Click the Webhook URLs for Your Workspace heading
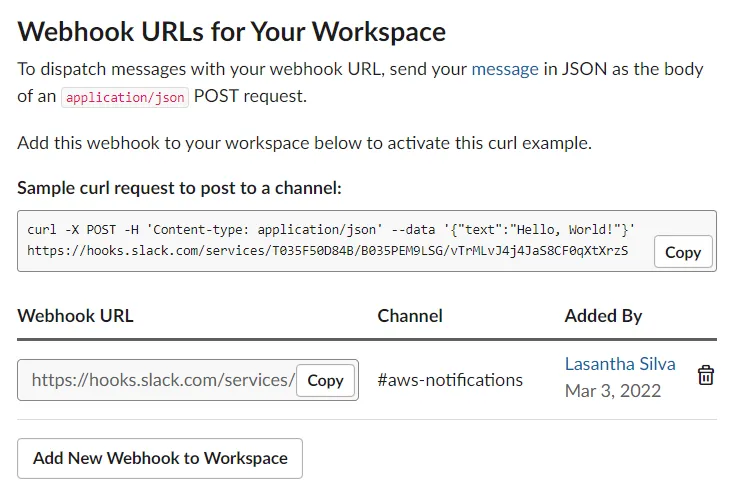 pos(231,32)
